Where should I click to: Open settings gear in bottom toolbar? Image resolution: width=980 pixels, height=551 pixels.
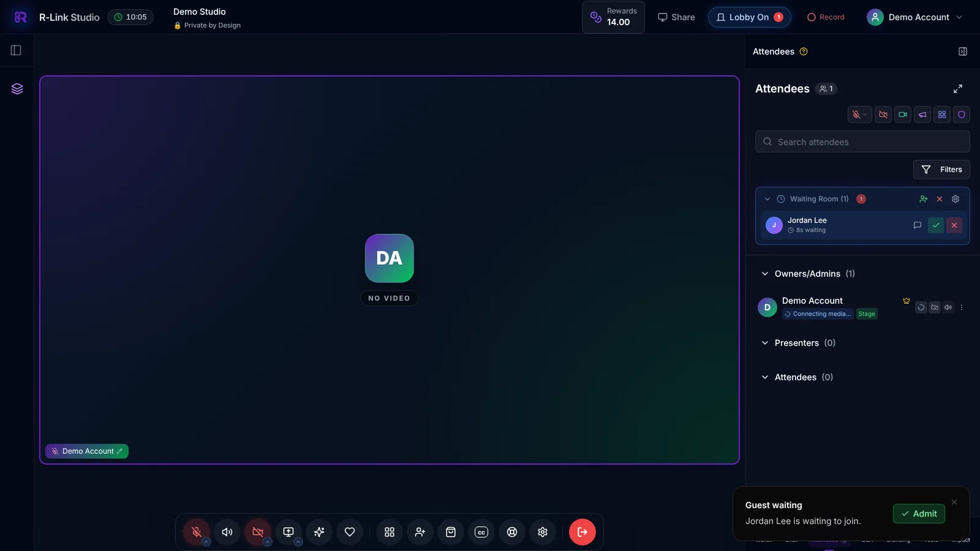543,532
